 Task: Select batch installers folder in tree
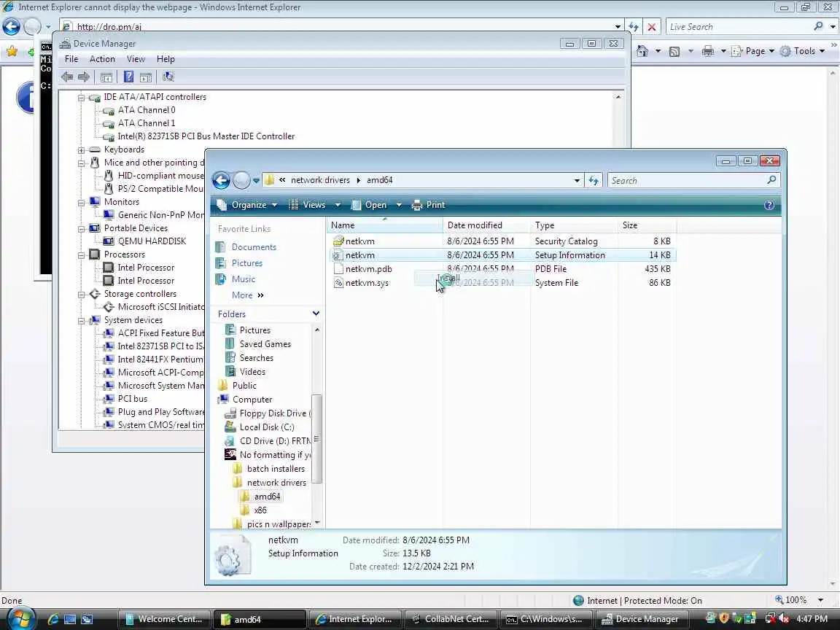point(276,469)
